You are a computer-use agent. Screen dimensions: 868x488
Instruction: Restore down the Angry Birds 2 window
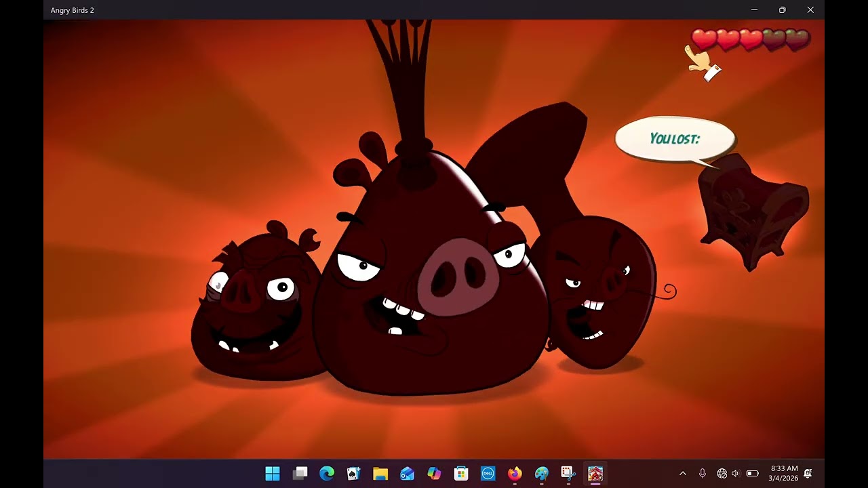[783, 10]
